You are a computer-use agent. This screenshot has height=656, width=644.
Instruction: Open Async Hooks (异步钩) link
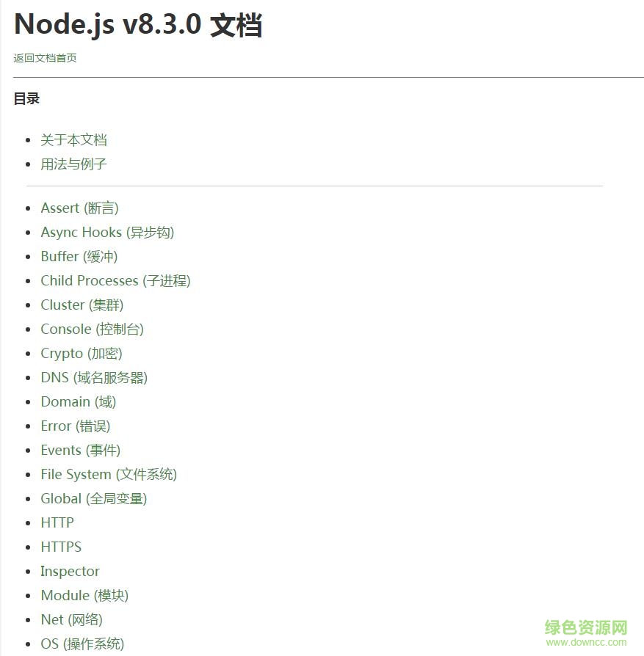tap(107, 233)
